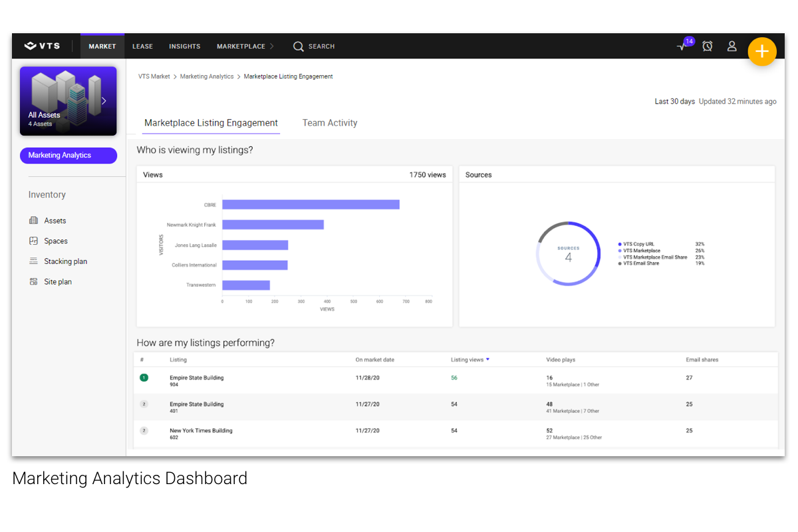Image resolution: width=798 pixels, height=532 pixels.
Task: Click "Updated 32 minutes ago" text
Action: click(x=737, y=102)
